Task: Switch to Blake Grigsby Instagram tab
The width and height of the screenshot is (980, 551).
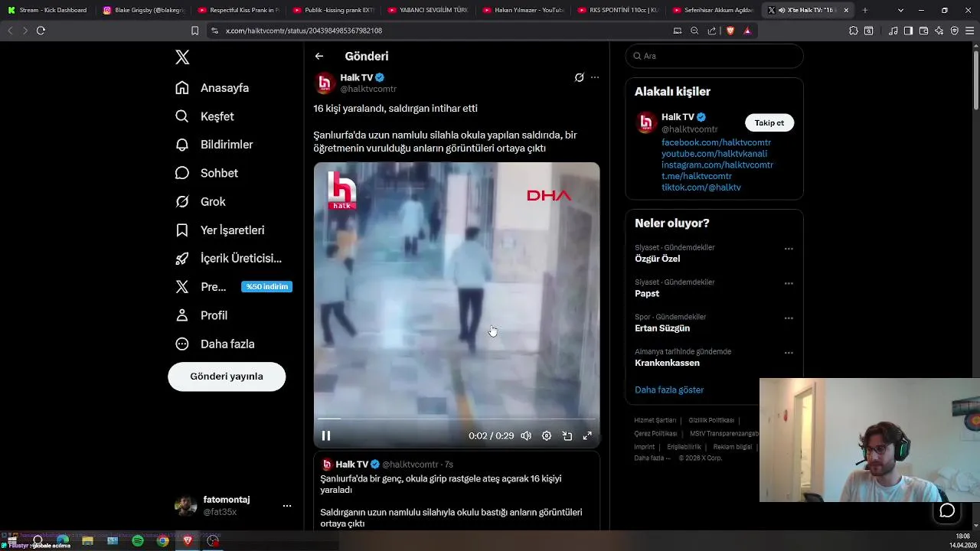Action: coord(143,10)
